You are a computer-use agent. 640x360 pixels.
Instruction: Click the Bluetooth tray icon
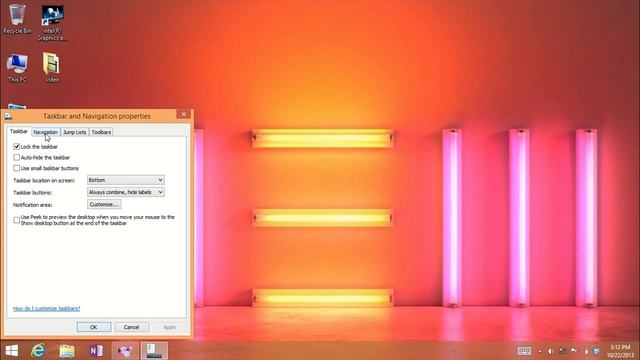[597, 351]
